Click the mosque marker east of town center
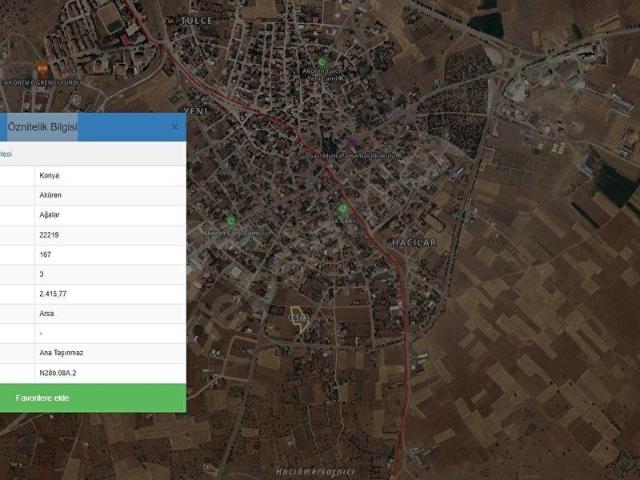This screenshot has width=640, height=480. (x=343, y=209)
